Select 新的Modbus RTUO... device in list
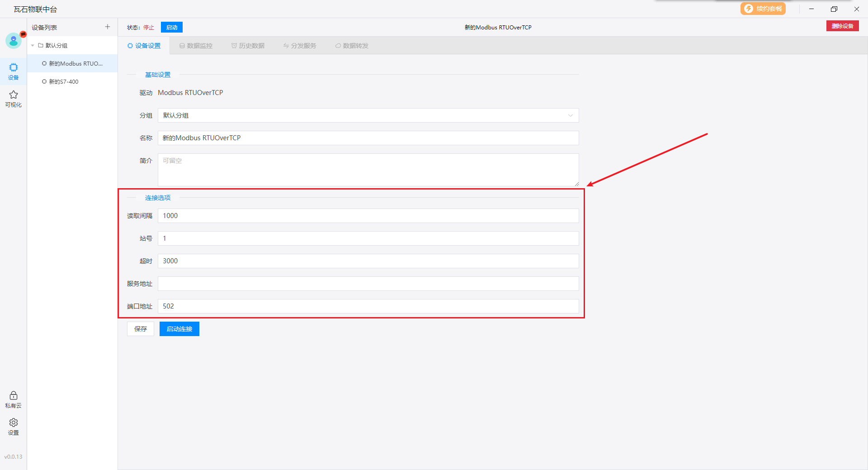Screen dimensions: 868x470 75,64
